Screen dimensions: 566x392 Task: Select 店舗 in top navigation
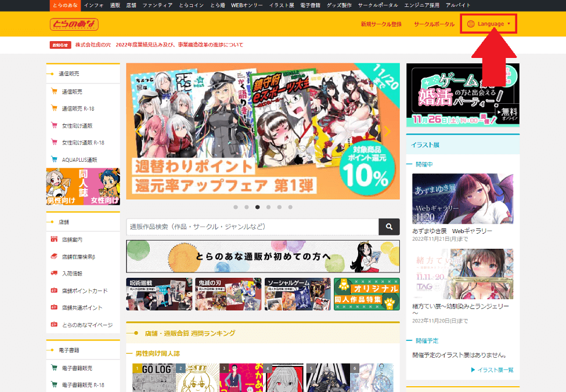(131, 5)
